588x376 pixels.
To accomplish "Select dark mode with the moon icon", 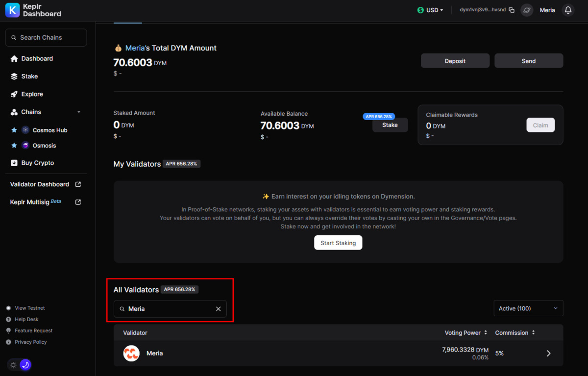I will click(x=25, y=365).
